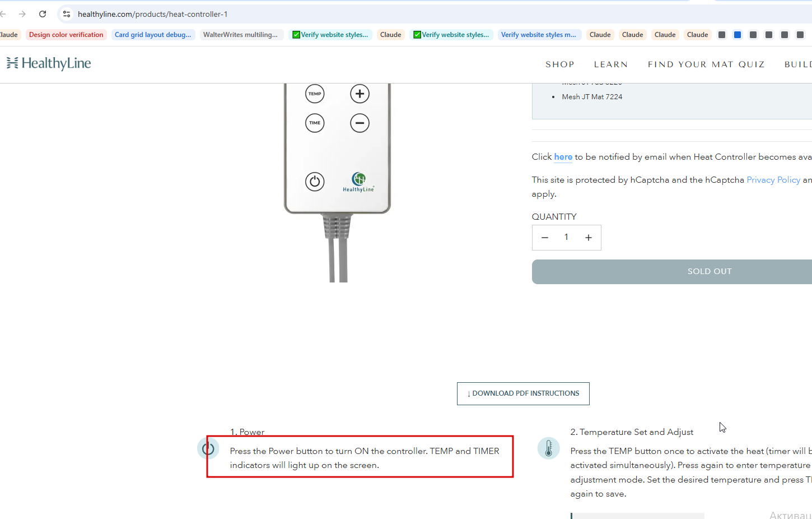Open the 'Card grid layout debug' bookmark
The height and width of the screenshot is (519, 812).
pyautogui.click(x=153, y=35)
